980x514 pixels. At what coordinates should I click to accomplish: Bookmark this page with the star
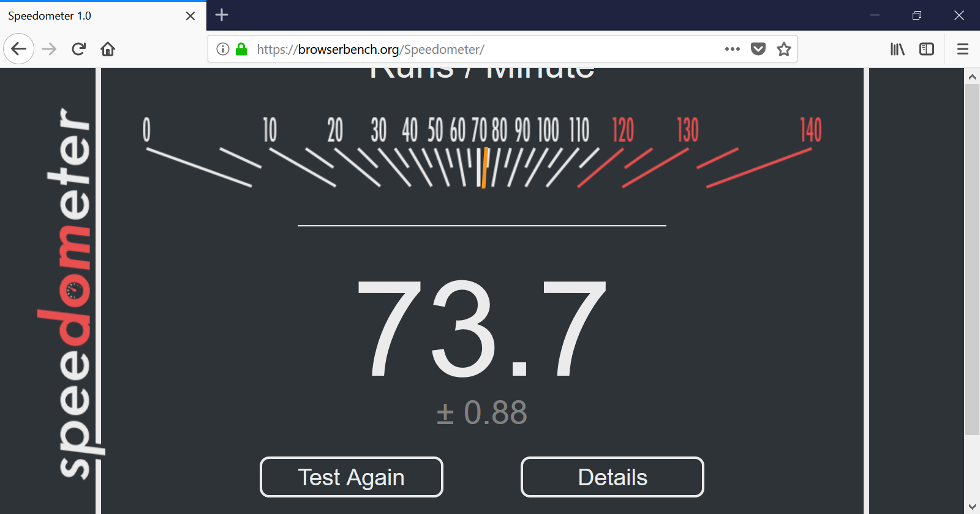click(784, 49)
